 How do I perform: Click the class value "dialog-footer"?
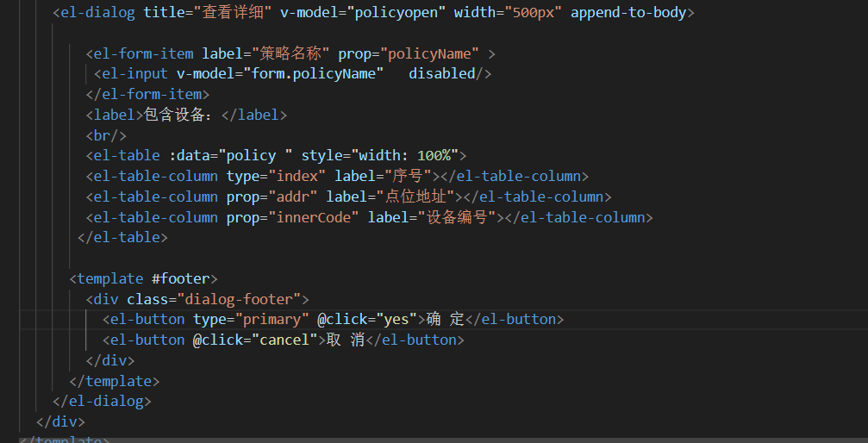239,299
